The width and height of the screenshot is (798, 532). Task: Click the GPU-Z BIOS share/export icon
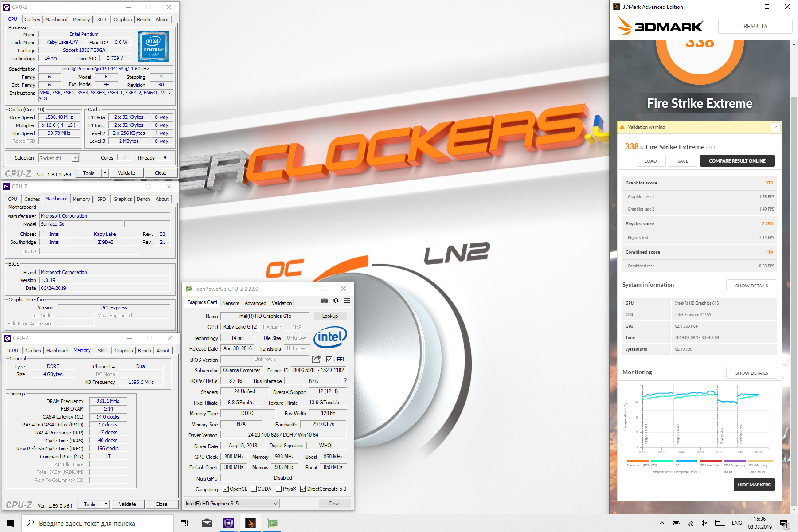click(x=316, y=359)
